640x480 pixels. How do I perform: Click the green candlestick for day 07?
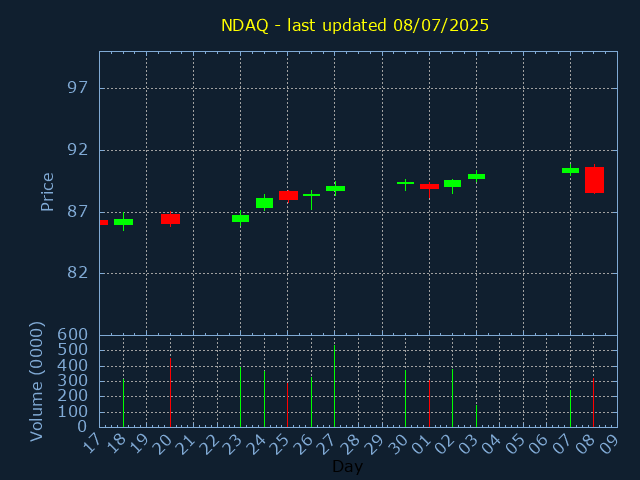pyautogui.click(x=570, y=170)
